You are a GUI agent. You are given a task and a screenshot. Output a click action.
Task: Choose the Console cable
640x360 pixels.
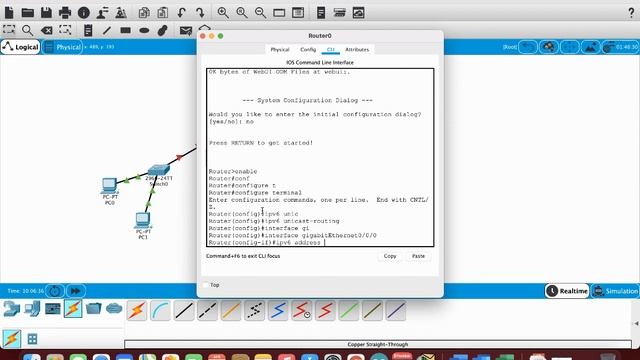tap(160, 311)
